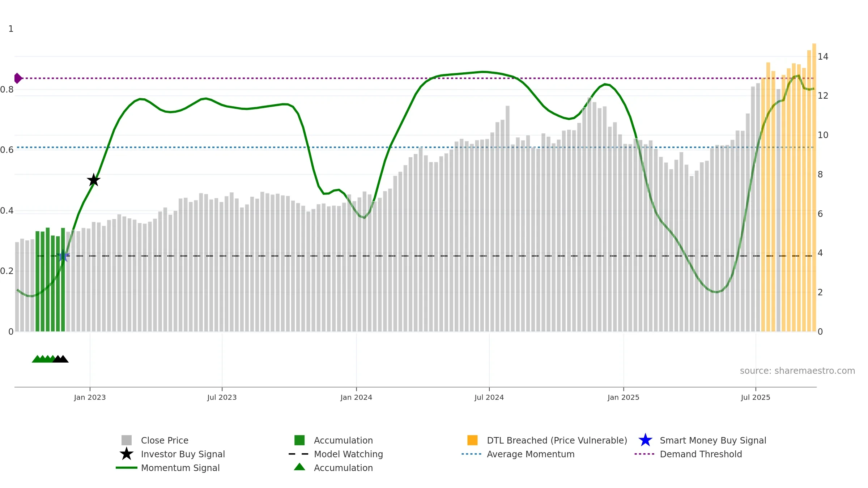Toggle the Demand Threshold legend label
The height and width of the screenshot is (488, 868).
click(701, 454)
